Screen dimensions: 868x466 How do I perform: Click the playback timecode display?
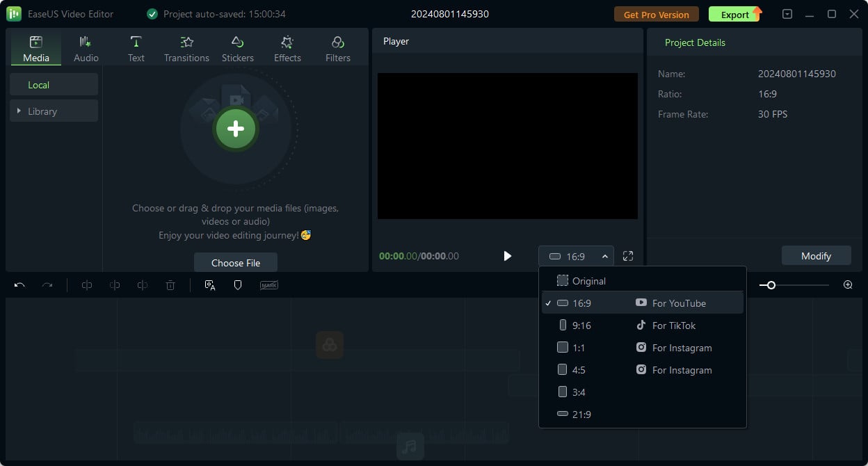pos(419,256)
